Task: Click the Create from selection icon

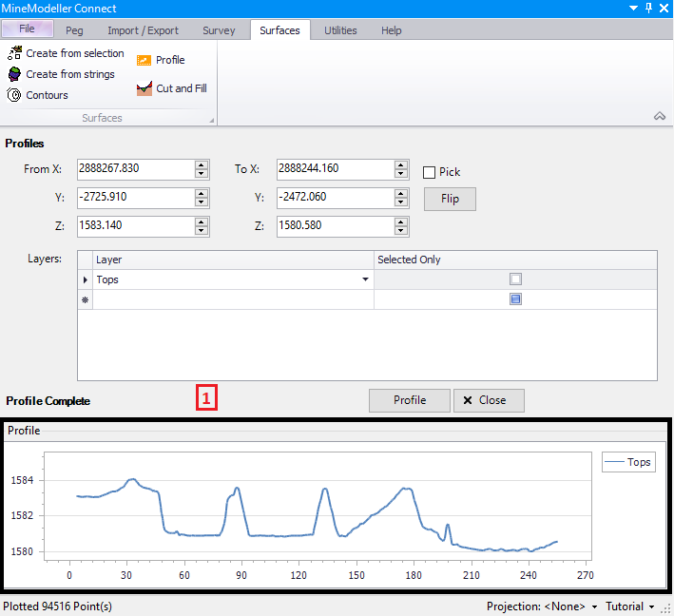Action: coord(15,53)
